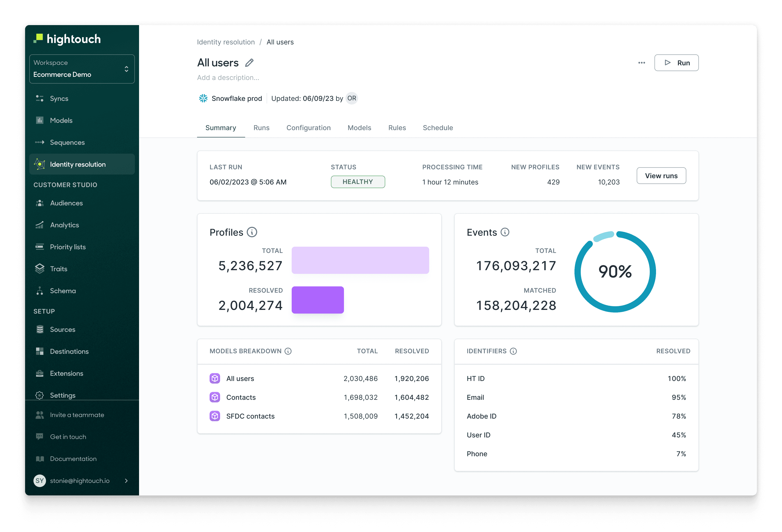Click View runs in the status card
Screen dimensions: 782x532
coord(661,175)
